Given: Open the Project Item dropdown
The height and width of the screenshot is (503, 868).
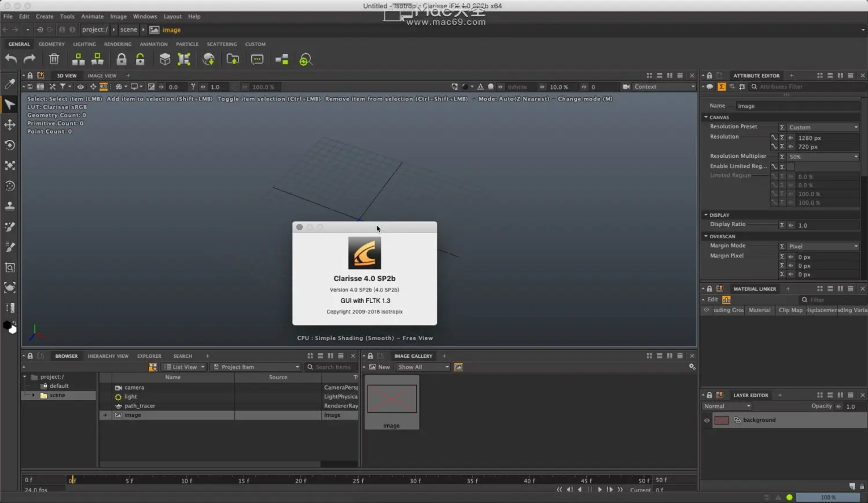Looking at the screenshot, I should [x=256, y=367].
